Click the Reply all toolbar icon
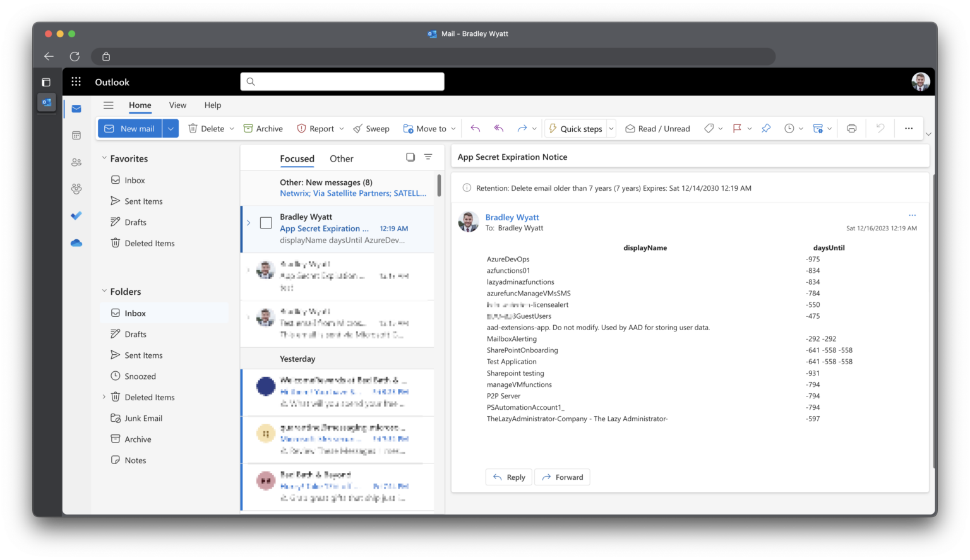The height and width of the screenshot is (560, 970). [499, 128]
